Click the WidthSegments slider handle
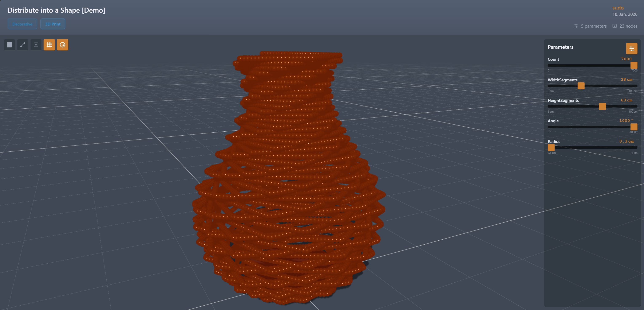The width and height of the screenshot is (644, 310). tap(581, 86)
